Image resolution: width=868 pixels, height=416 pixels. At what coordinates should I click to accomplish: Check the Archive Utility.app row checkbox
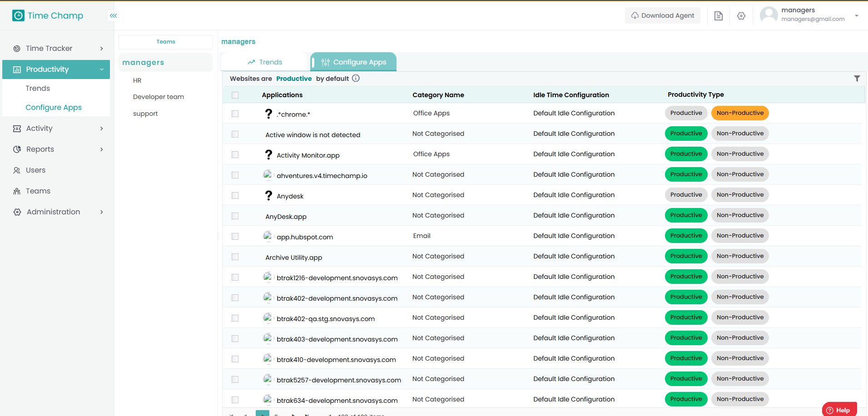pyautogui.click(x=235, y=257)
